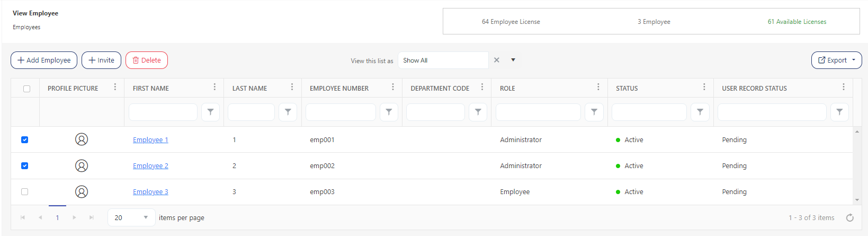Click the filter icon for First Name column
Viewport: 868px width, 236px height.
pos(210,112)
